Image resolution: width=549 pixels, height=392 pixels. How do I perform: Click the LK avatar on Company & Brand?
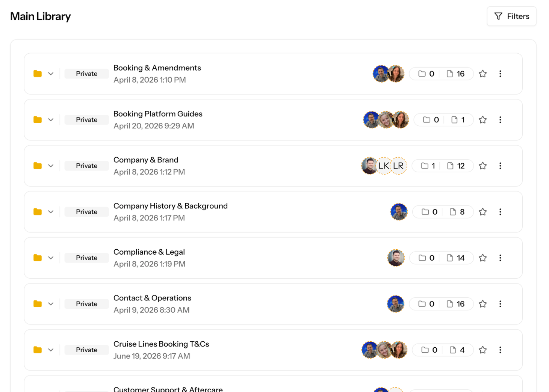[384, 166]
